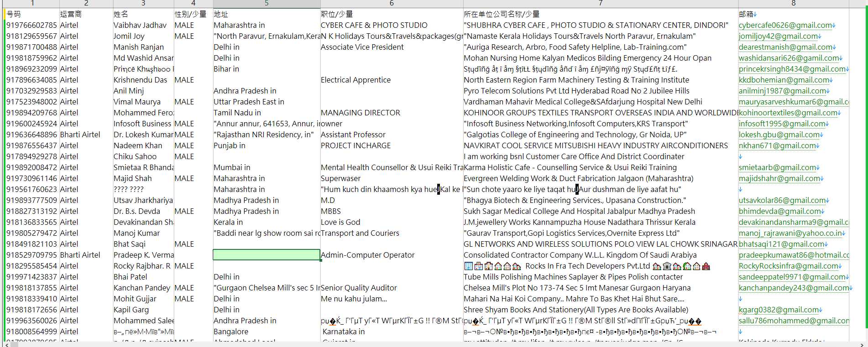
Task: Select phone number 918491821103
Action: click(32, 244)
